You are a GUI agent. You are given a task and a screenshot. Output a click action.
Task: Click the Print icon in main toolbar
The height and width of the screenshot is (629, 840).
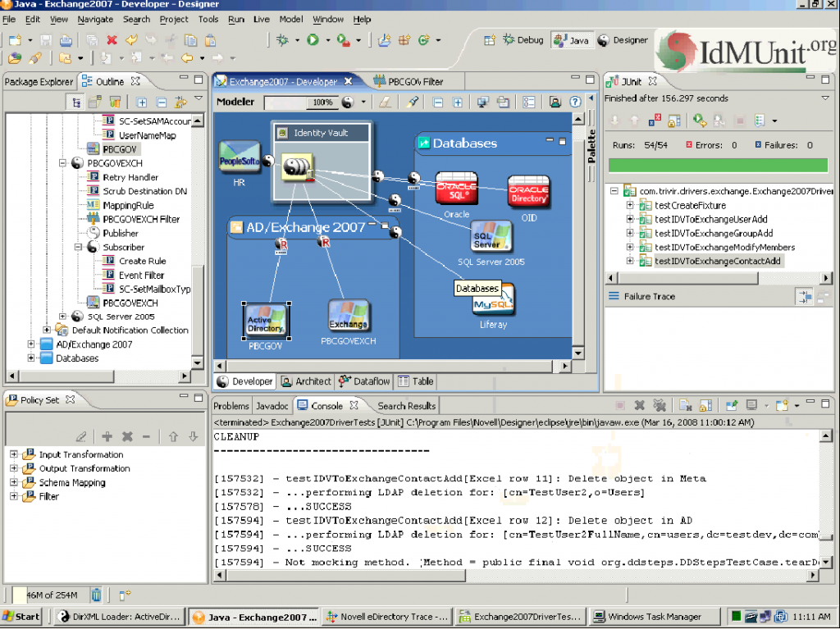coord(66,40)
